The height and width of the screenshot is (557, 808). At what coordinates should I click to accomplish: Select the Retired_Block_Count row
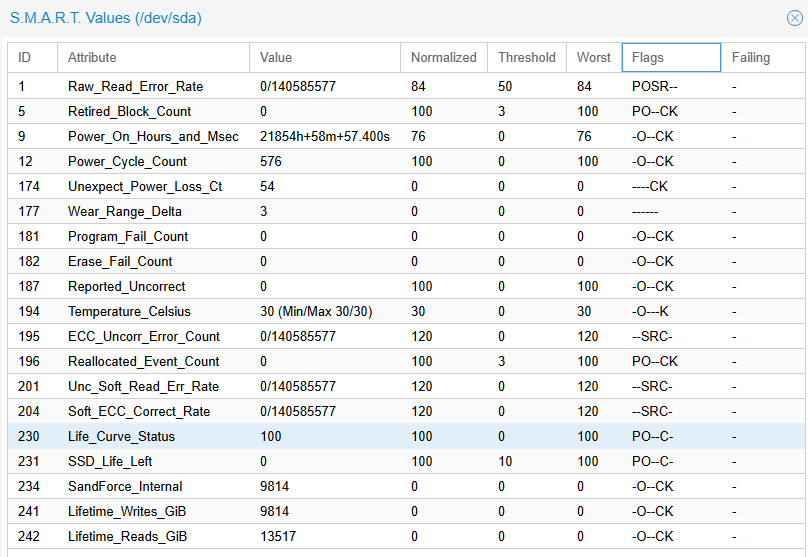[129, 112]
